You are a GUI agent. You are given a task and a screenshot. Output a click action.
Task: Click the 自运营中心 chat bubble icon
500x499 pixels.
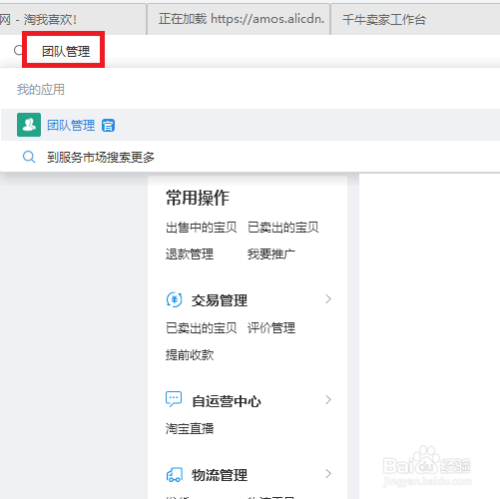pyautogui.click(x=174, y=399)
